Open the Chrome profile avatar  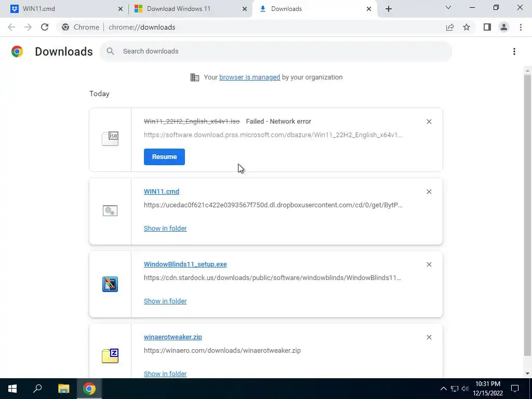(x=504, y=27)
